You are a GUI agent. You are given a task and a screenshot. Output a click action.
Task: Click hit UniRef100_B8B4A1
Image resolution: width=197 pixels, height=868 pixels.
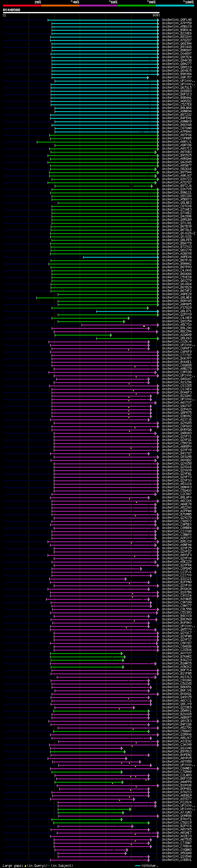(x=177, y=98)
